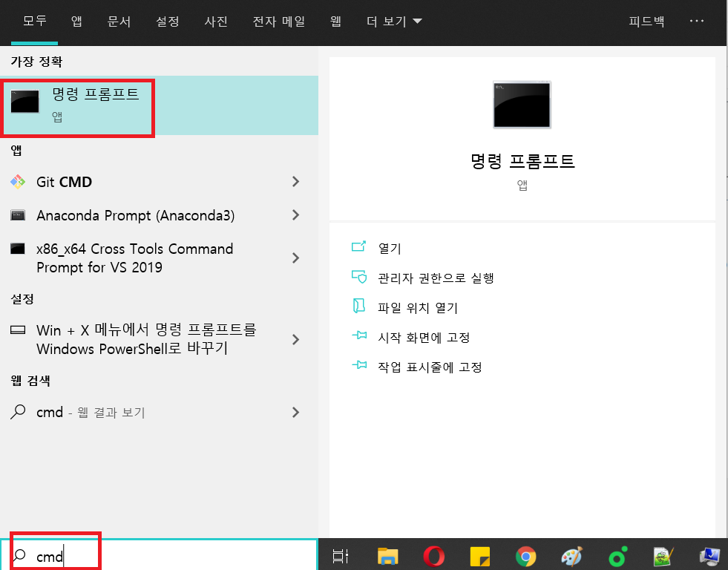Open the green circle app in taskbar
728x570 pixels.
click(x=617, y=556)
